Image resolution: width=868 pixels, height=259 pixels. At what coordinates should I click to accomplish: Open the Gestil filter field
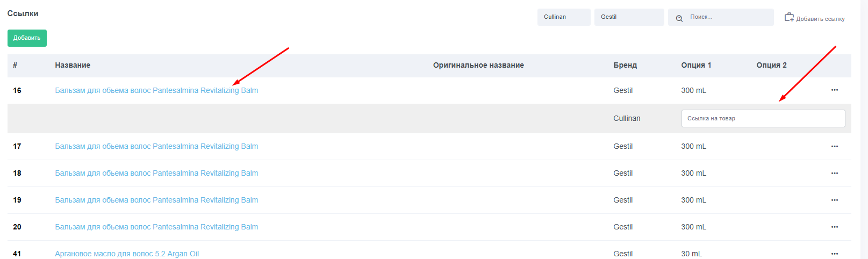pos(629,17)
